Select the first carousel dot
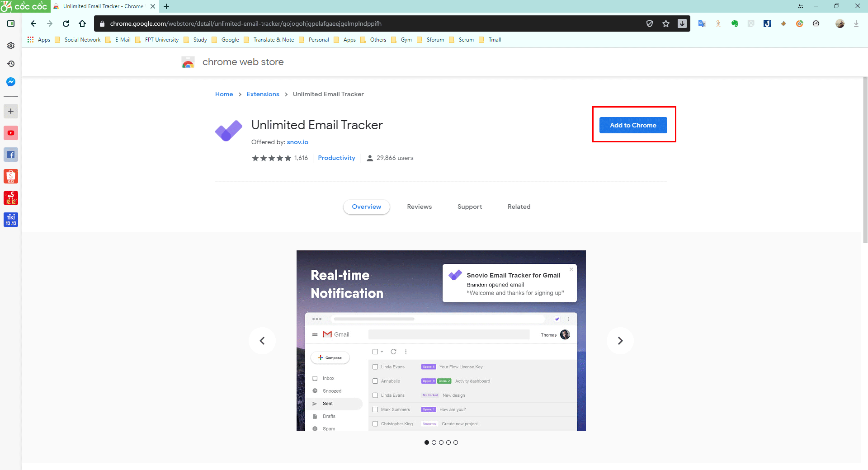868x470 pixels. coord(427,442)
